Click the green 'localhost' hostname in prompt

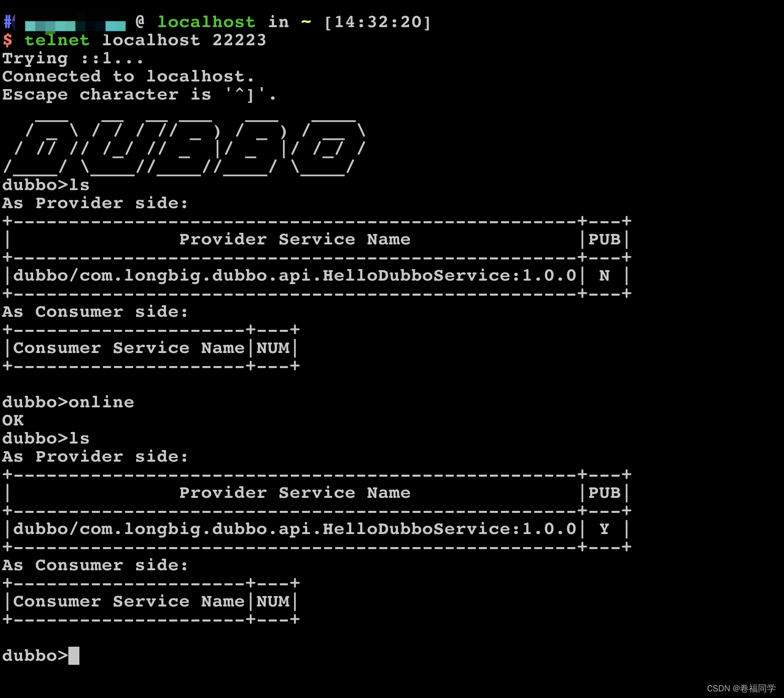pyautogui.click(x=207, y=22)
